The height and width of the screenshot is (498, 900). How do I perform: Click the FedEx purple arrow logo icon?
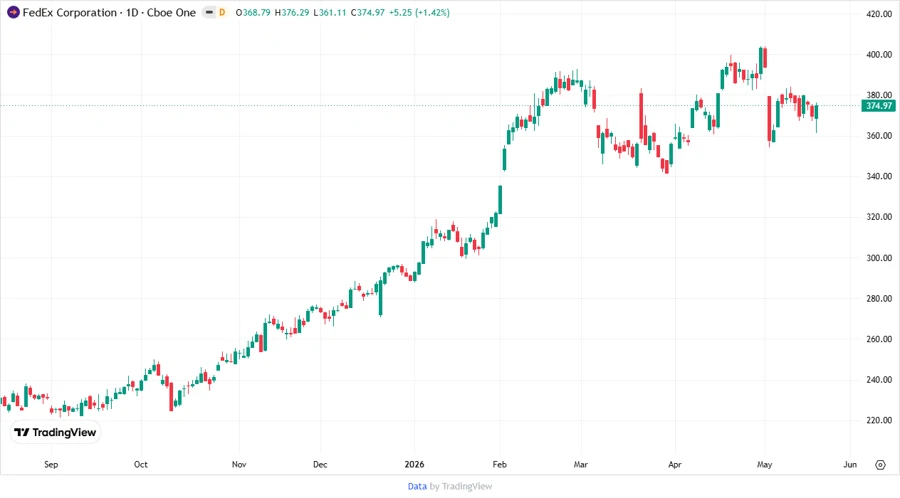[13, 12]
